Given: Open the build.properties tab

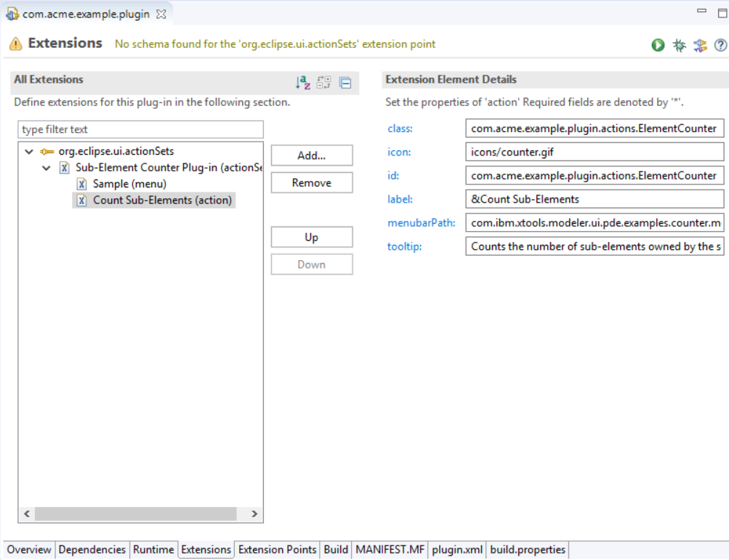Looking at the screenshot, I should tap(528, 550).
